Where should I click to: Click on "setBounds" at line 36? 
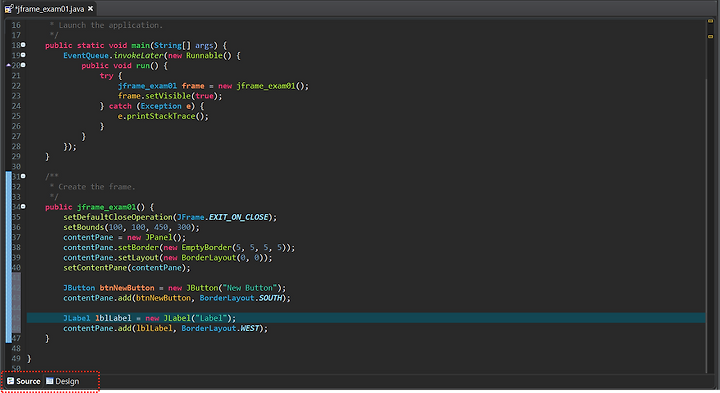(84, 227)
